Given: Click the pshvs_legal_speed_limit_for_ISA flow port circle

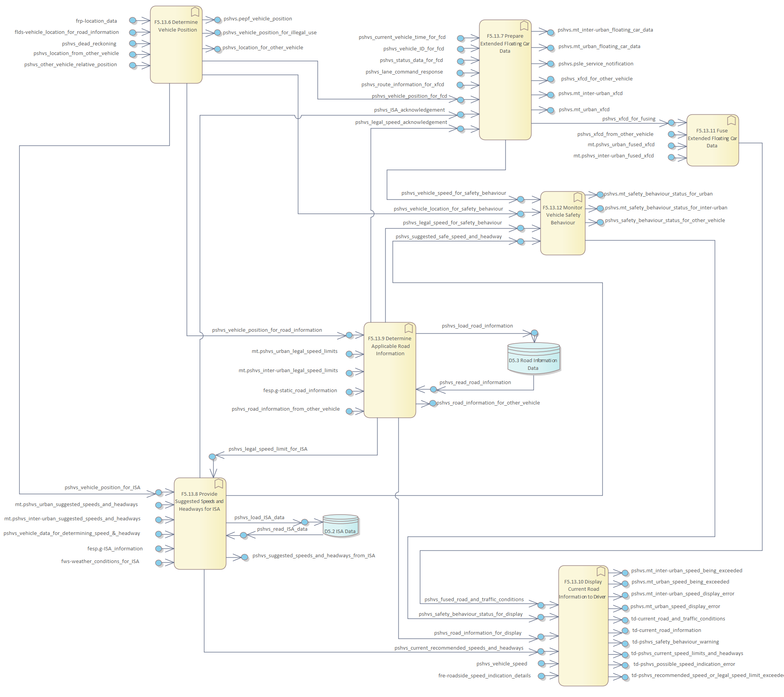Looking at the screenshot, I should (x=212, y=457).
